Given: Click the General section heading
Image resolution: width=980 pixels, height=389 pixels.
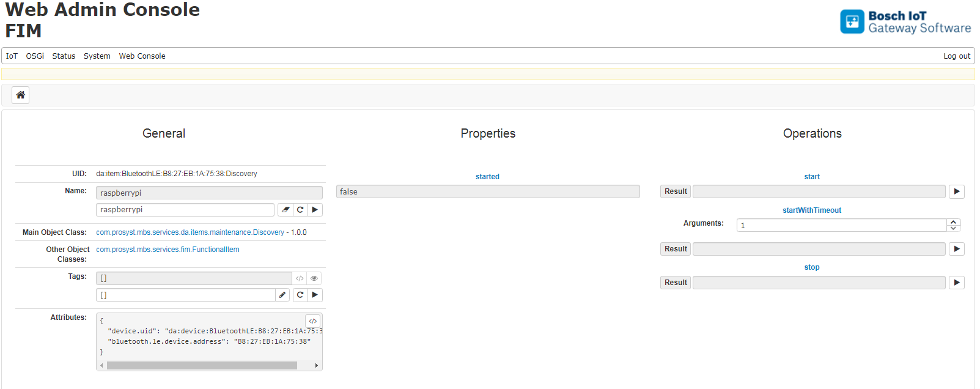Looking at the screenshot, I should (164, 133).
